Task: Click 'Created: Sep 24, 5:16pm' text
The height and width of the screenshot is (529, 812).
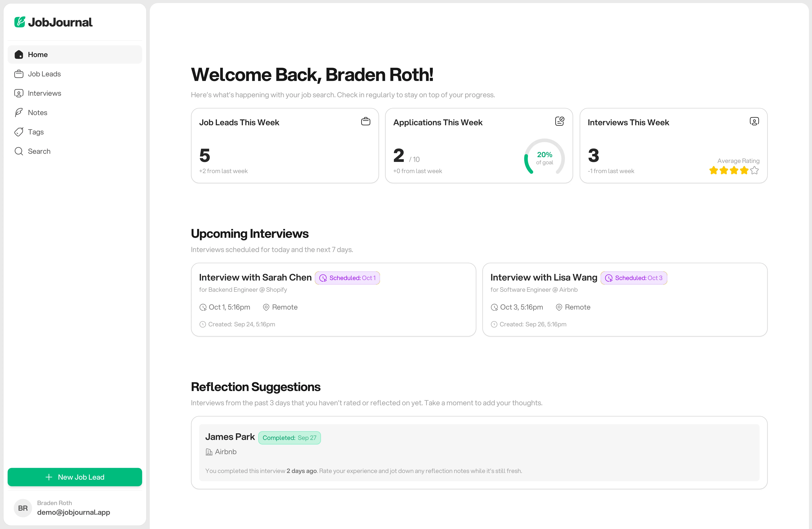Action: (x=242, y=324)
